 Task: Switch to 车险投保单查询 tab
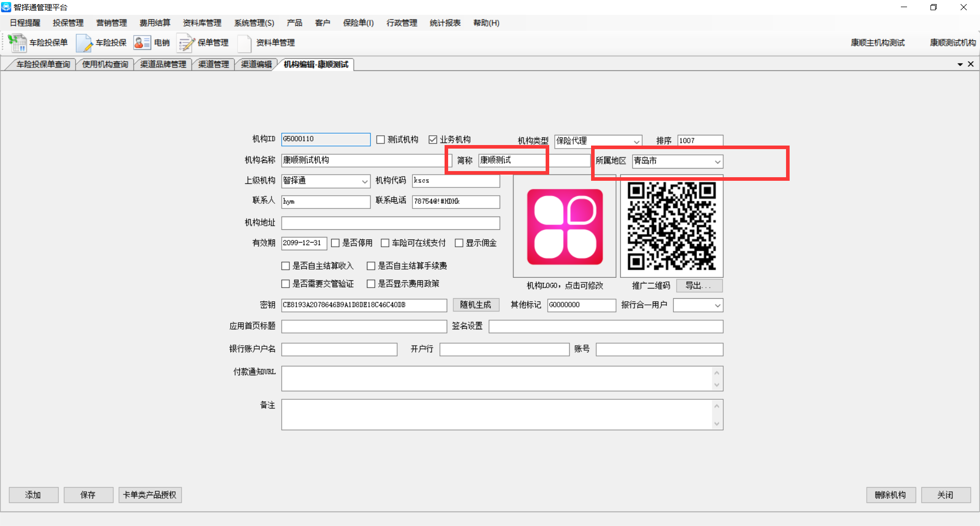point(43,64)
